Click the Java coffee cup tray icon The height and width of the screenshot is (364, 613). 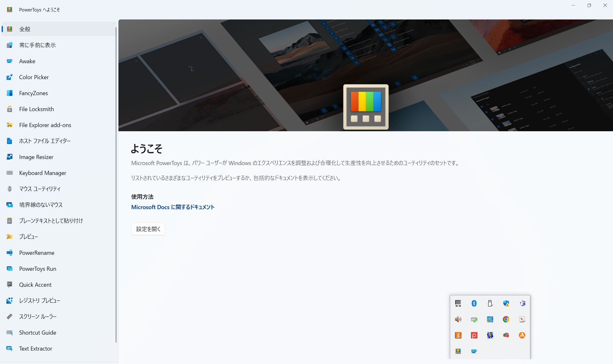(x=458, y=335)
